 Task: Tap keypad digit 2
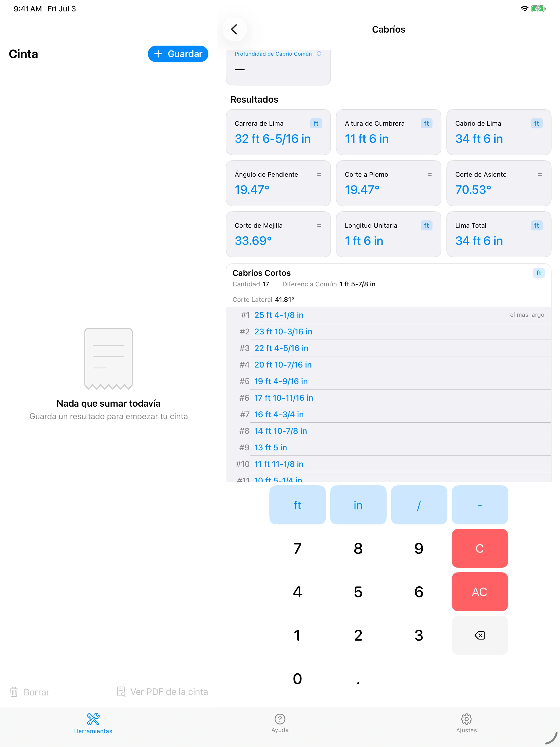point(358,635)
